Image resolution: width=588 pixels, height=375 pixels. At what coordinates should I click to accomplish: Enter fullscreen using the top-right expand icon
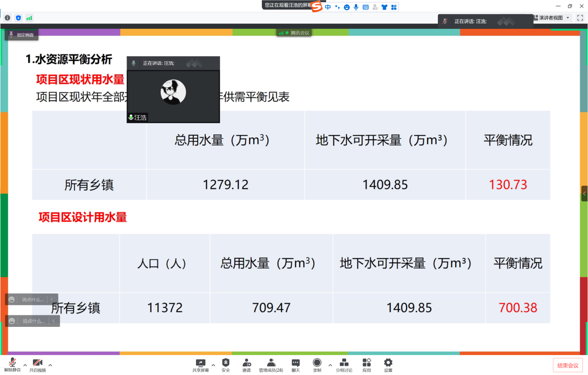580,18
